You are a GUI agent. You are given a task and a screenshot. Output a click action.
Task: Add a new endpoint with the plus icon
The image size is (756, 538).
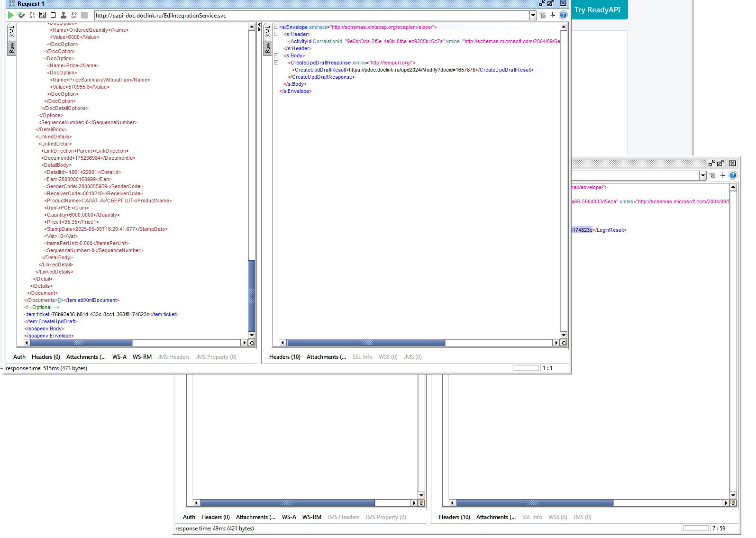pyautogui.click(x=553, y=15)
